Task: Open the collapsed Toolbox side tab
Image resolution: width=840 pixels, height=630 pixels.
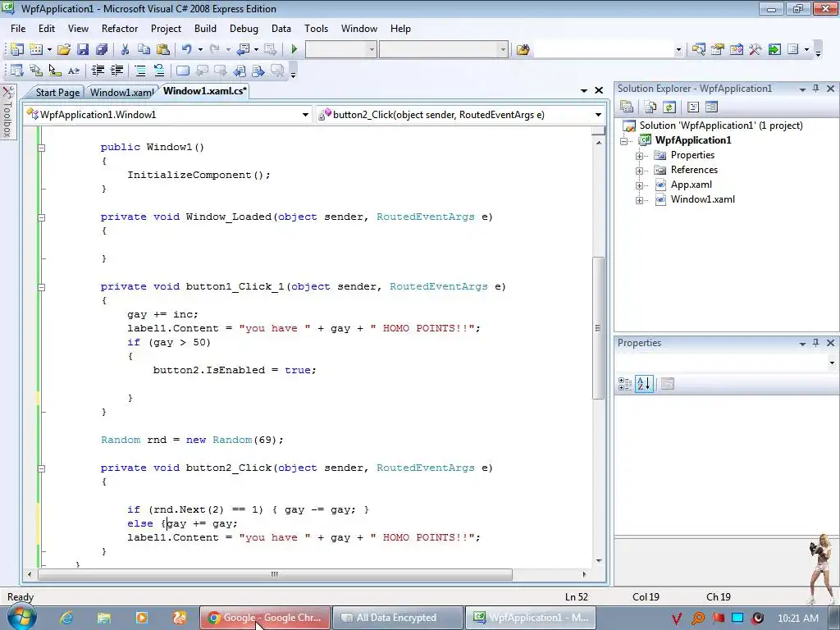Action: pos(7,112)
